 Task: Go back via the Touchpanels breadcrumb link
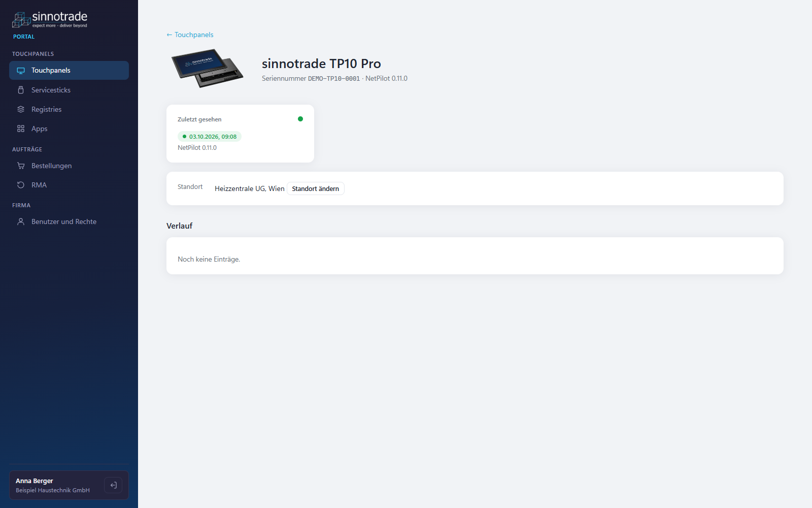190,35
